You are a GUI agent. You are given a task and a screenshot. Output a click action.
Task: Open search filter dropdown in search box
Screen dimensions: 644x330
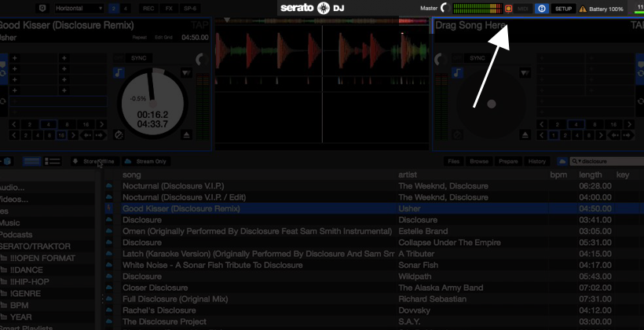pos(577,162)
